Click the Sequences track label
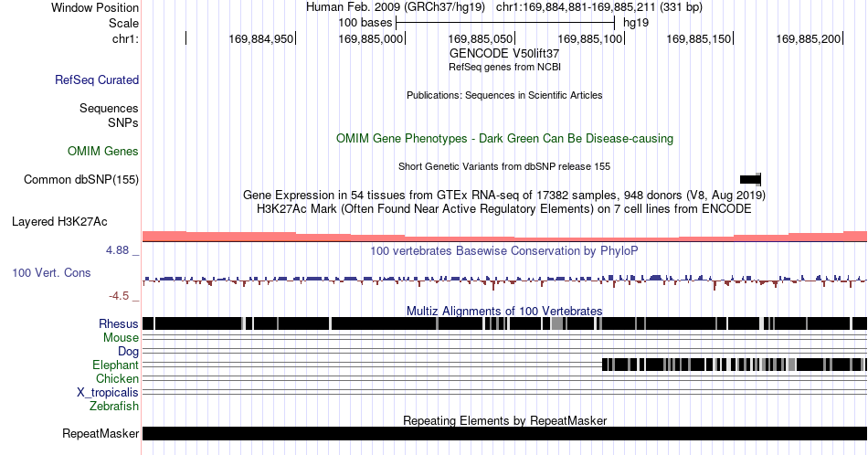The image size is (868, 455). click(x=109, y=108)
